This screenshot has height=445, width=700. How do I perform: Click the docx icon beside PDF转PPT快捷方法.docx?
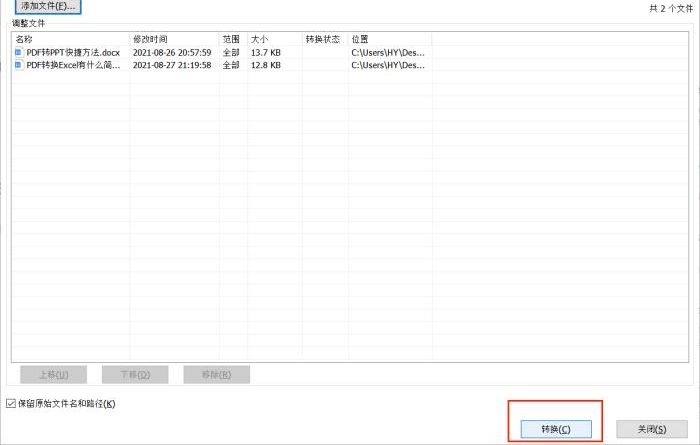(x=18, y=52)
